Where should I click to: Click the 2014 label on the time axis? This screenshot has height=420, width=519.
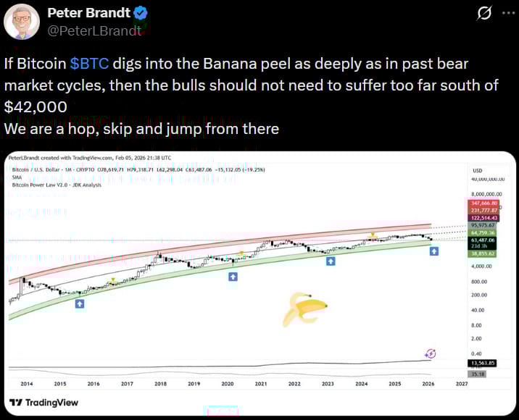point(26,384)
